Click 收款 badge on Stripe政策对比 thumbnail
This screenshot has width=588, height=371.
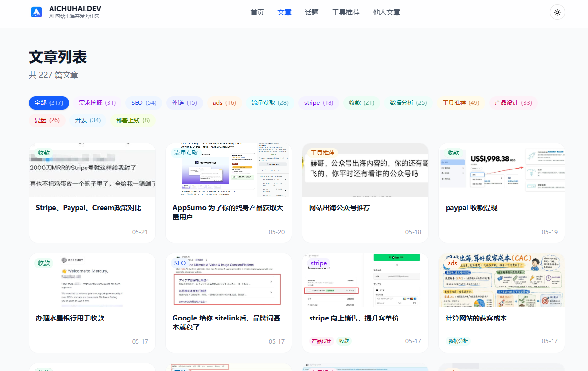click(x=44, y=152)
